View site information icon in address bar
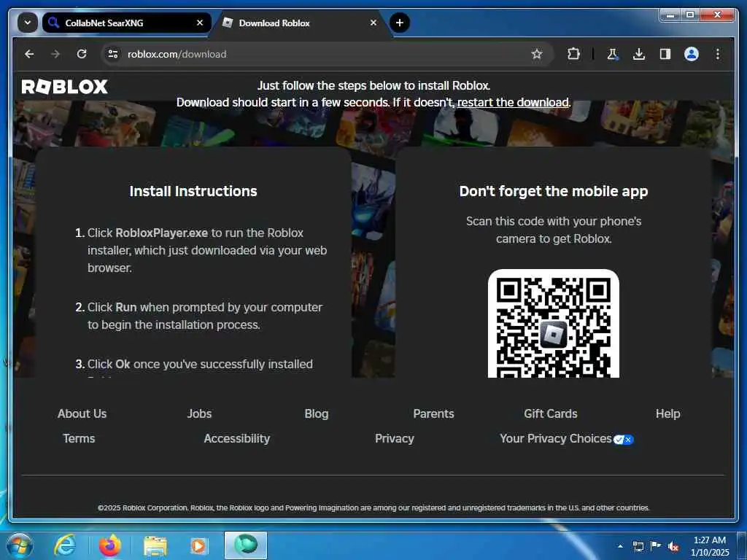Screen dimensions: 747x560 pos(113,54)
